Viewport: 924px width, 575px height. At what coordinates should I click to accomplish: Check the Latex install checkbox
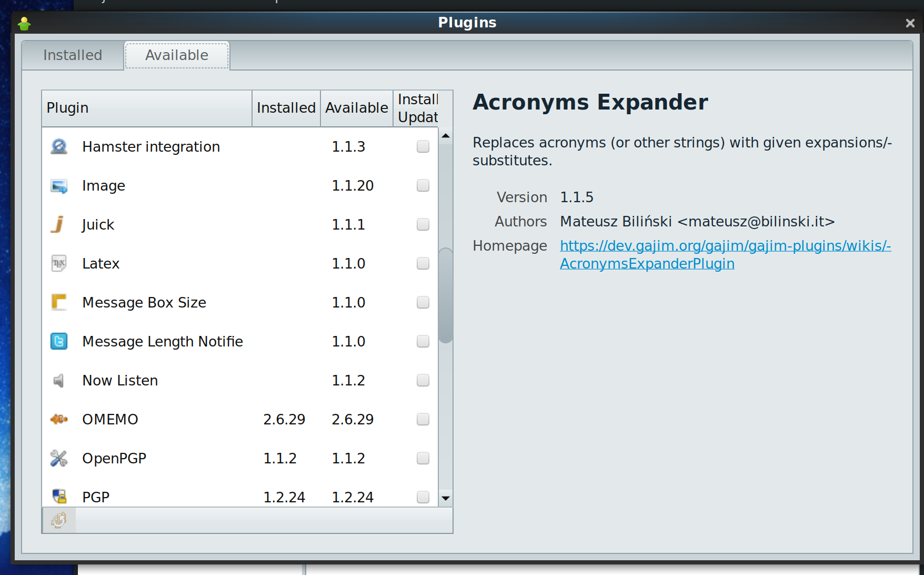pyautogui.click(x=423, y=263)
